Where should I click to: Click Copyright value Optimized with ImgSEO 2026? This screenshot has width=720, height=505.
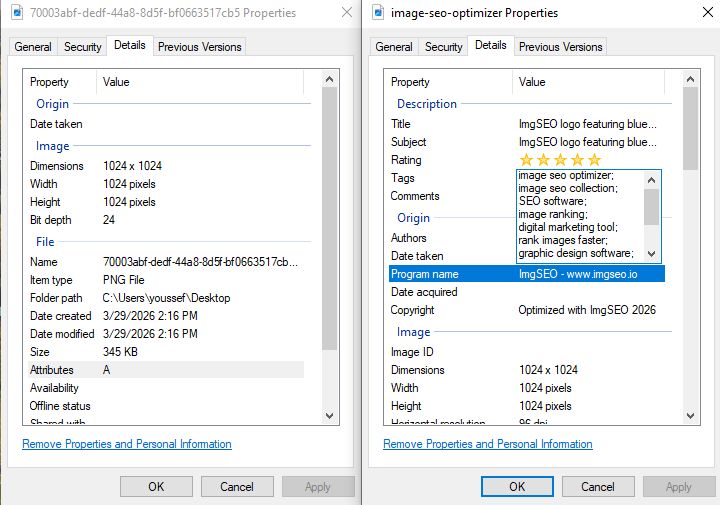coord(587,310)
